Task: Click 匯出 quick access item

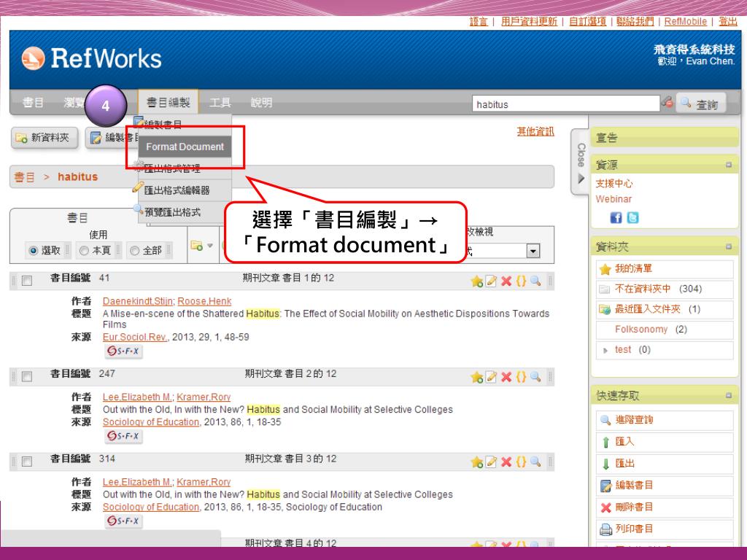Action: [664, 464]
